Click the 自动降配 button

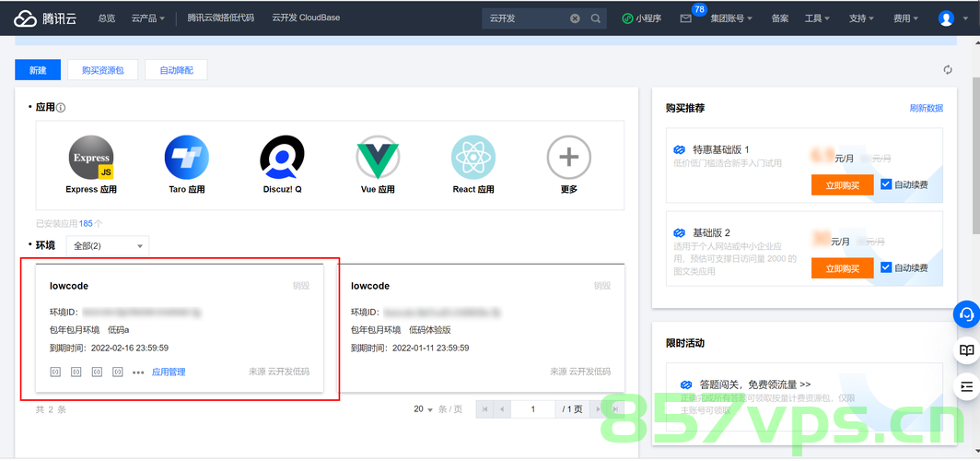click(176, 70)
